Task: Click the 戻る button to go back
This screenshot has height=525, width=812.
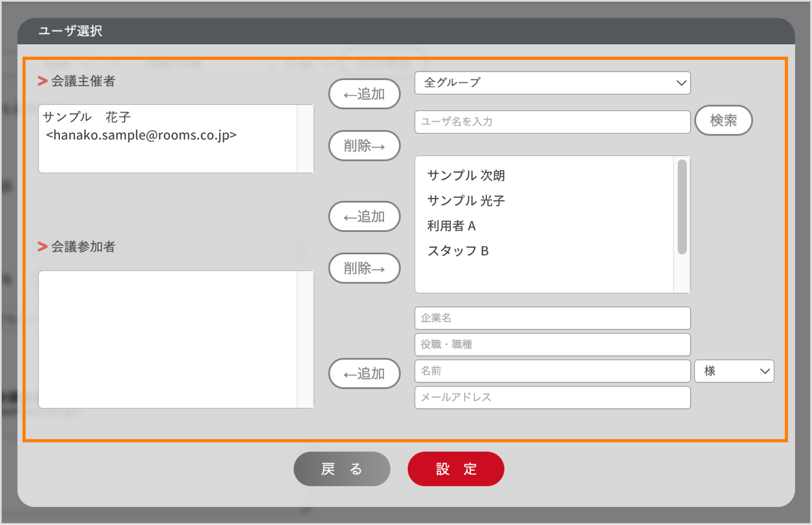Action: 341,469
